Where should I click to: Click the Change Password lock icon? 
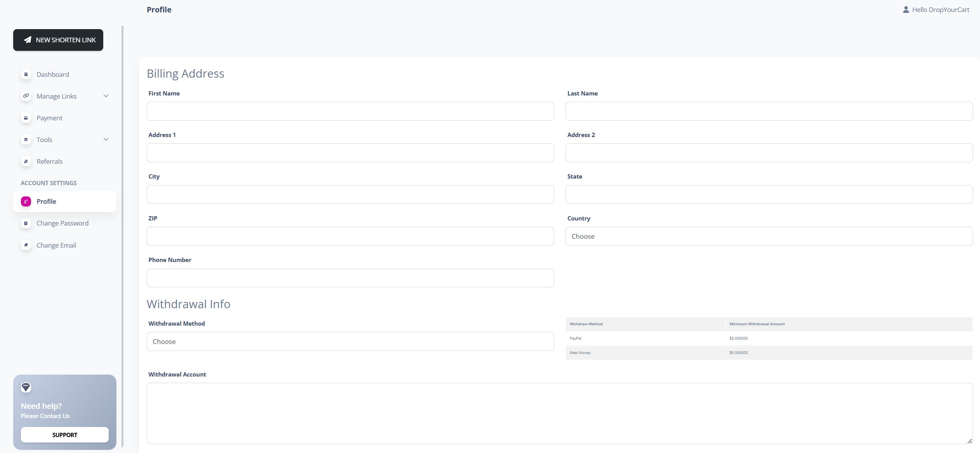click(x=26, y=223)
